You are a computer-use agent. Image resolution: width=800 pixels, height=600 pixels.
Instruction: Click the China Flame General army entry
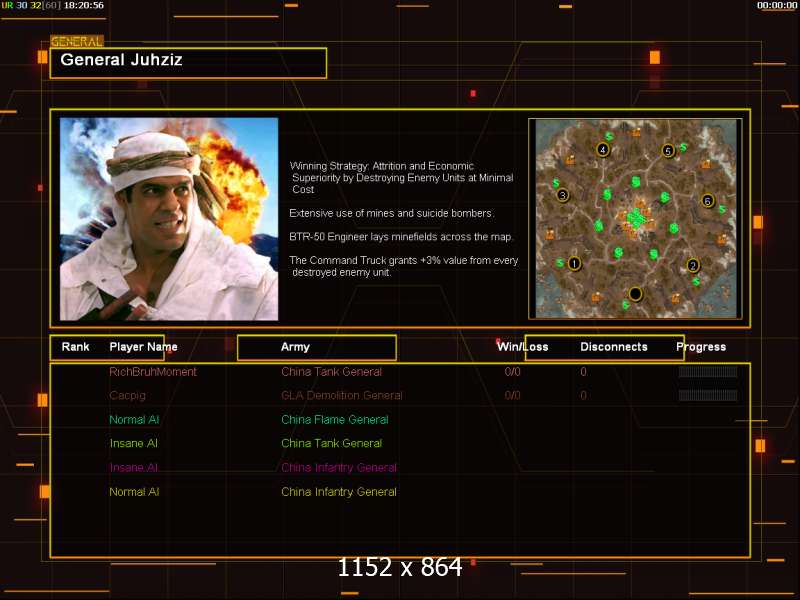(334, 420)
